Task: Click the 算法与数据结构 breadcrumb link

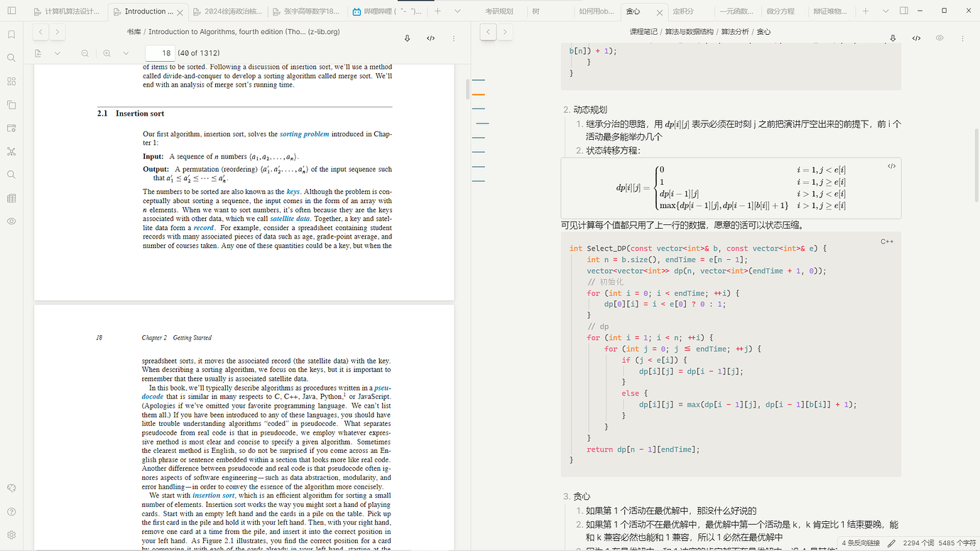Action: coord(689,32)
